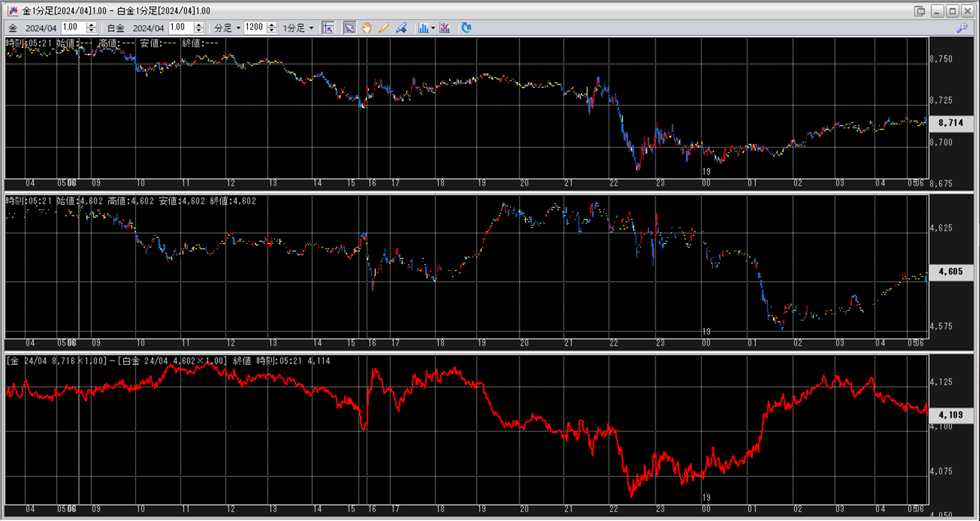Click the blue edit-drawing pen tool
The height and width of the screenshot is (521, 980).
[401, 28]
